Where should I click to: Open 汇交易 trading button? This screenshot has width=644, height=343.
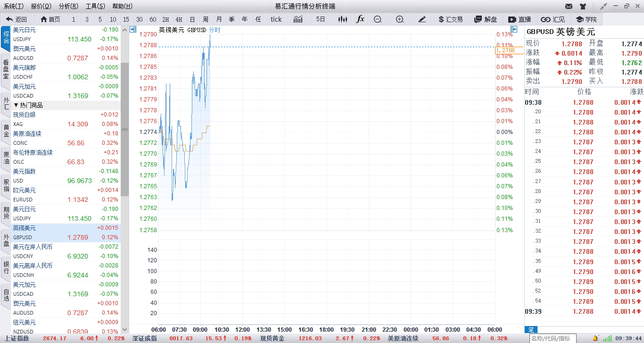coord(451,19)
